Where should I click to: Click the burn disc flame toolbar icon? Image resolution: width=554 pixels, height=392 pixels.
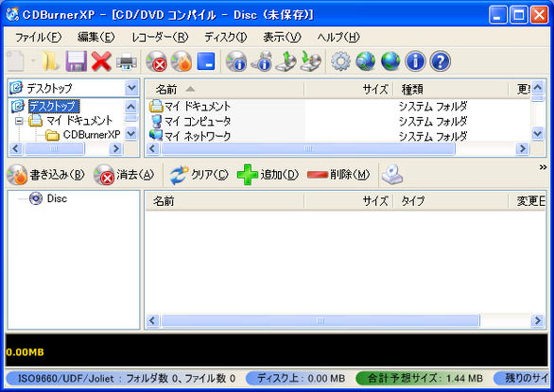[182, 61]
